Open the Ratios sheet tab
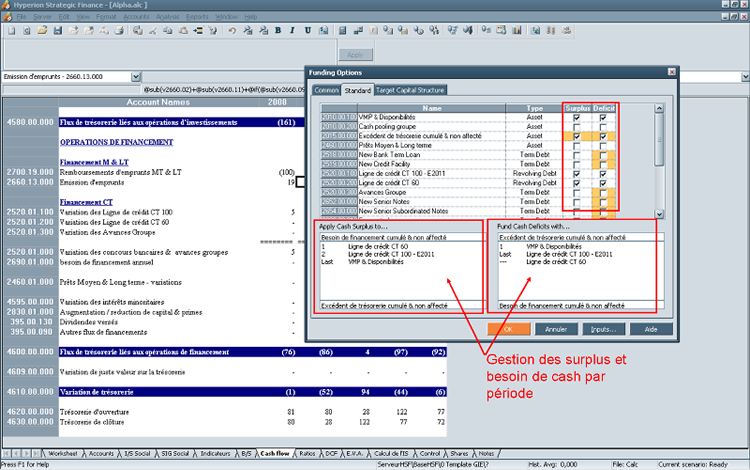This screenshot has height=470, width=750. click(x=307, y=453)
